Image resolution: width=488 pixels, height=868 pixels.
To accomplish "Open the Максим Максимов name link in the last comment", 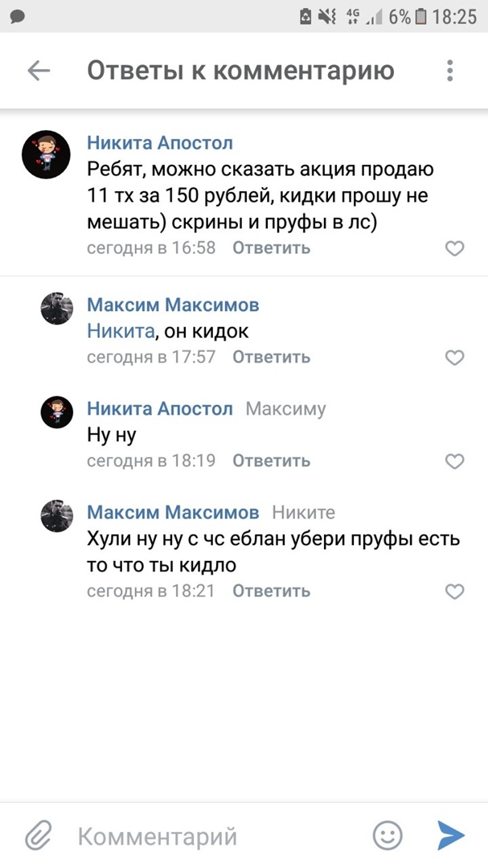I will [173, 512].
